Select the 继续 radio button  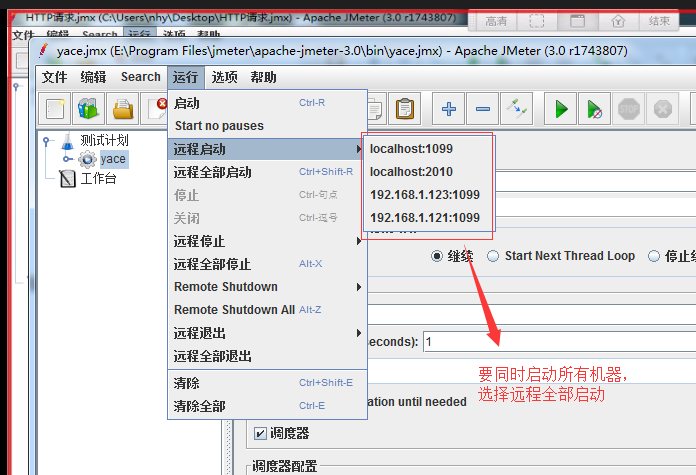(437, 256)
